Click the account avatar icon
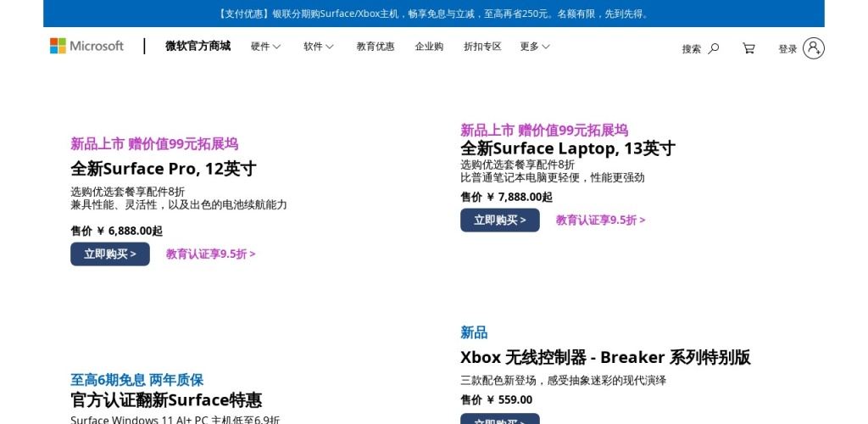The image size is (868, 424). point(813,48)
